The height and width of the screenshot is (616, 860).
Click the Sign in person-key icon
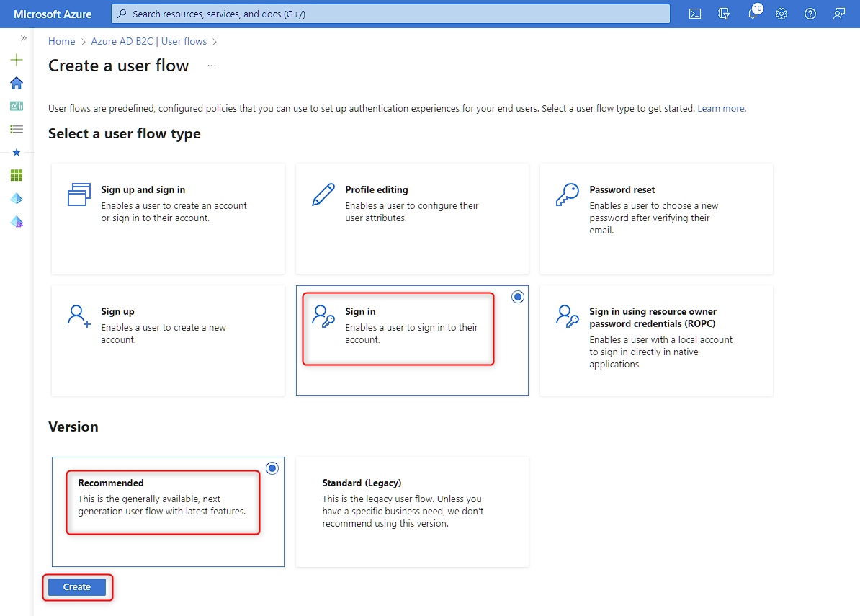(323, 316)
